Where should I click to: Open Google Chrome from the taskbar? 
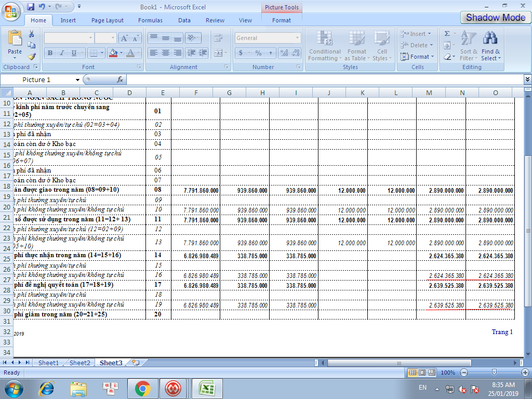click(142, 388)
